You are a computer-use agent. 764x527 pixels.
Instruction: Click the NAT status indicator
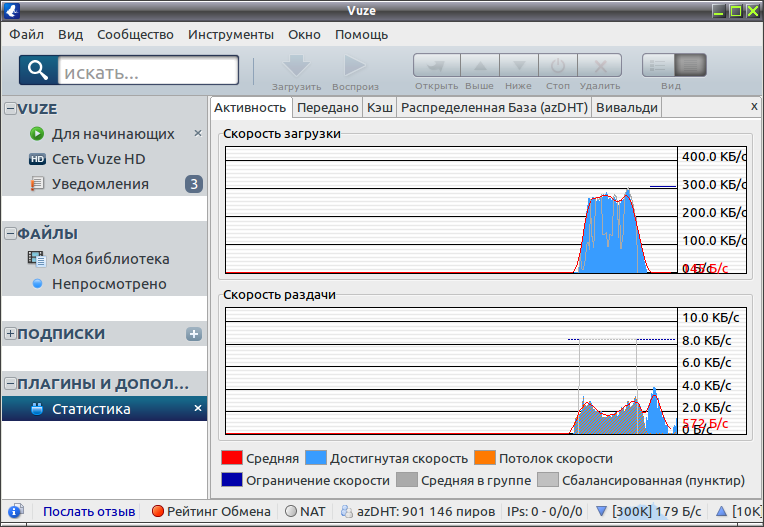click(x=305, y=511)
